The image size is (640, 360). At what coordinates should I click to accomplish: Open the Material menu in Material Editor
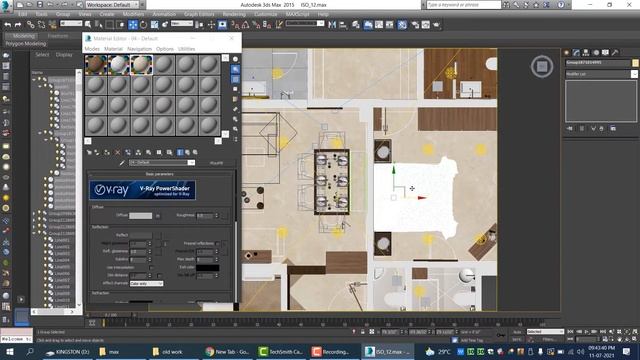[x=113, y=49]
